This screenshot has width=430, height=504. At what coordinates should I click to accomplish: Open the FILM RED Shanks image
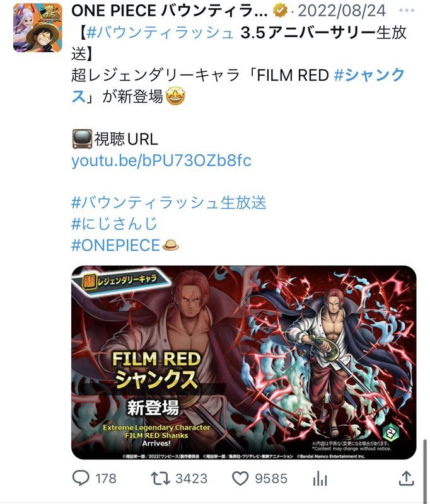[x=244, y=362]
